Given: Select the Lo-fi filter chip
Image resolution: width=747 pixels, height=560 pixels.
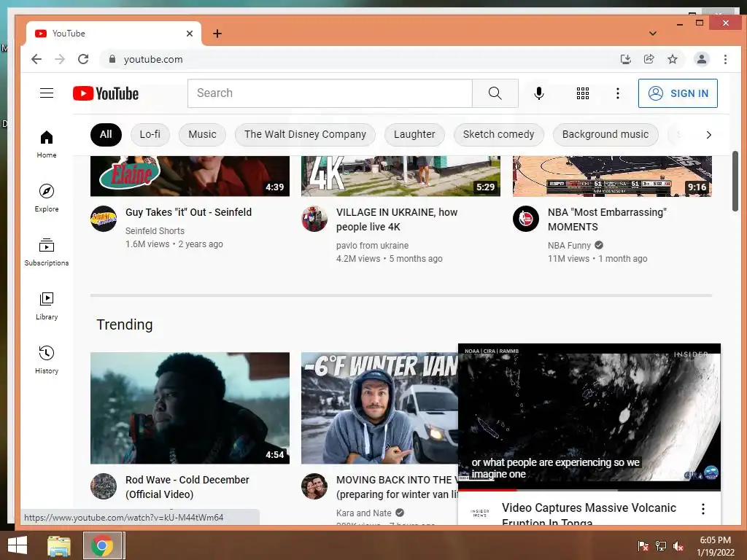Looking at the screenshot, I should [150, 135].
